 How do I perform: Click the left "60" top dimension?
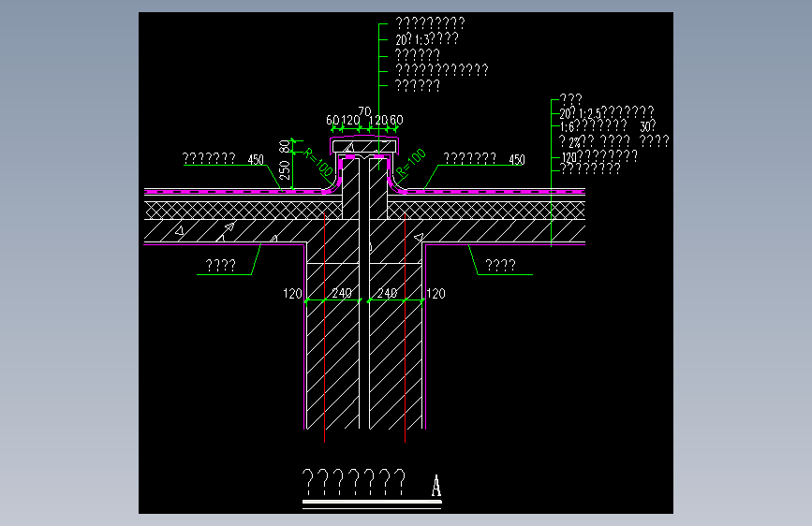tap(333, 120)
